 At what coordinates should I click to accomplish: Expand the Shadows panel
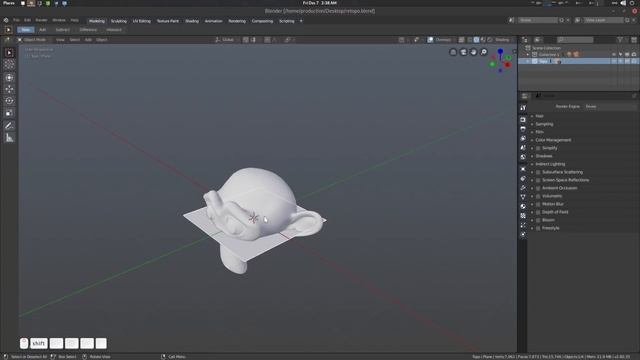coord(544,156)
